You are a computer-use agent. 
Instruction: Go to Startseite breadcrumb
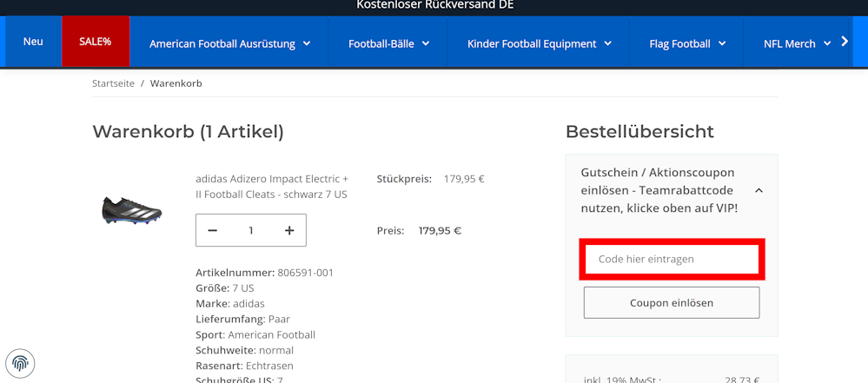coord(113,83)
